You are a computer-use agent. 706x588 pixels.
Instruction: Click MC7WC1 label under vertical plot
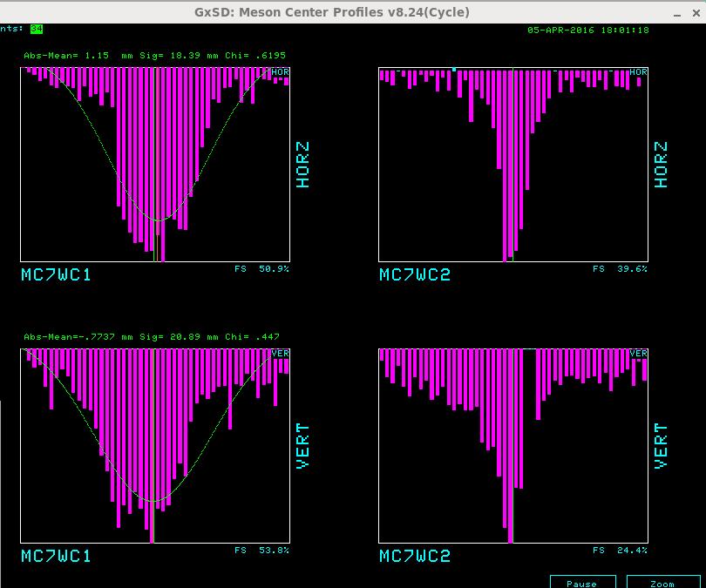click(x=56, y=556)
